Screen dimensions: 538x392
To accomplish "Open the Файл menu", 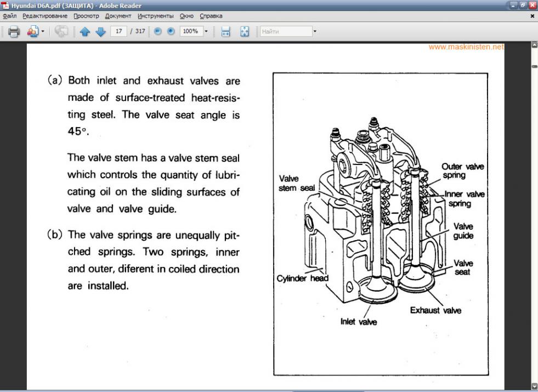I will (10, 16).
